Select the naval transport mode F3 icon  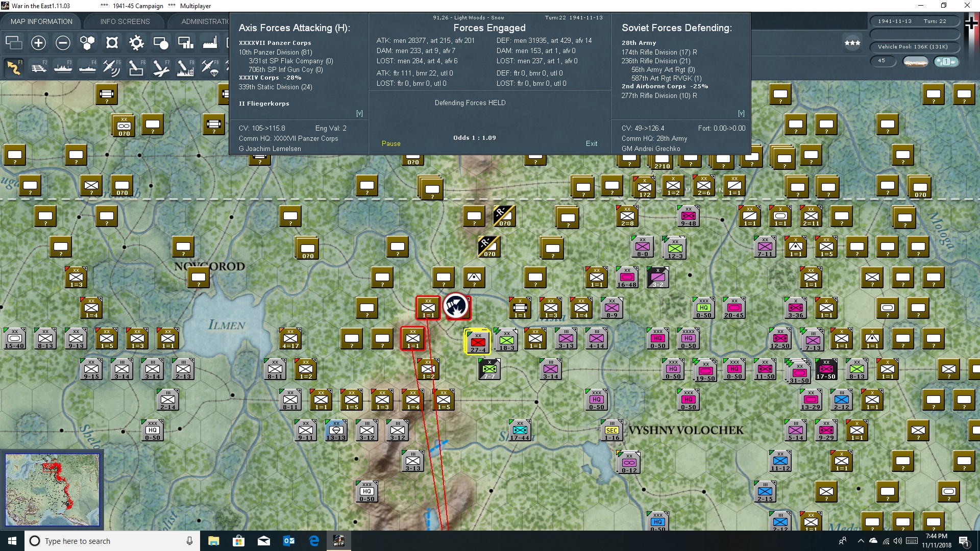(63, 67)
